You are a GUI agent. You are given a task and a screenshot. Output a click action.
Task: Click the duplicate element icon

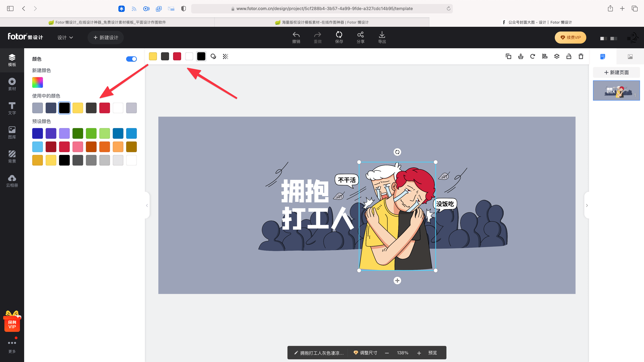click(x=508, y=56)
